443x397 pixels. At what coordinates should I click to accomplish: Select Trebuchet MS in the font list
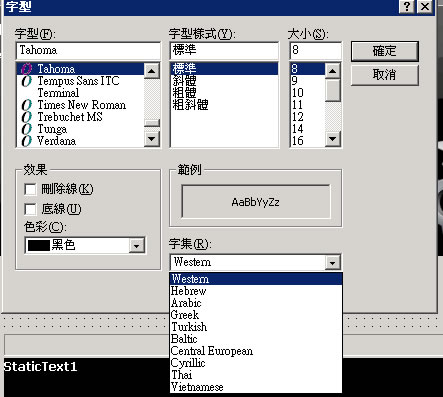coord(80,117)
